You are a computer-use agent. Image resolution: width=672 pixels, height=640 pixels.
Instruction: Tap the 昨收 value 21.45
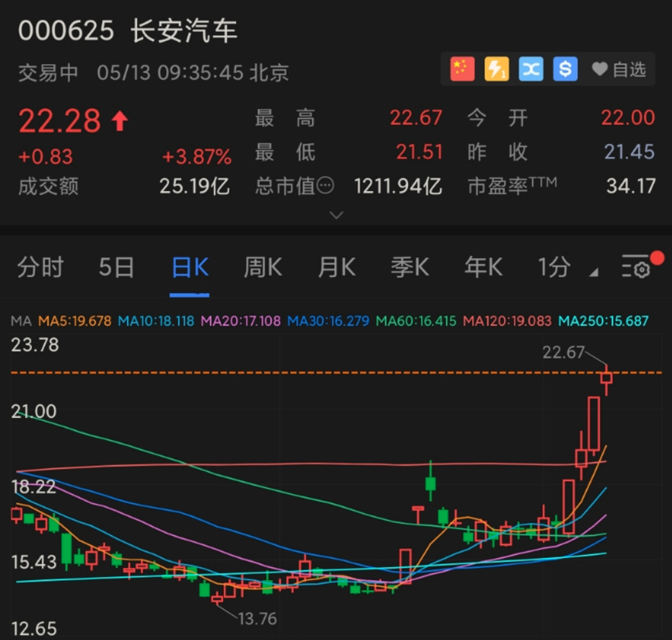[x=629, y=152]
